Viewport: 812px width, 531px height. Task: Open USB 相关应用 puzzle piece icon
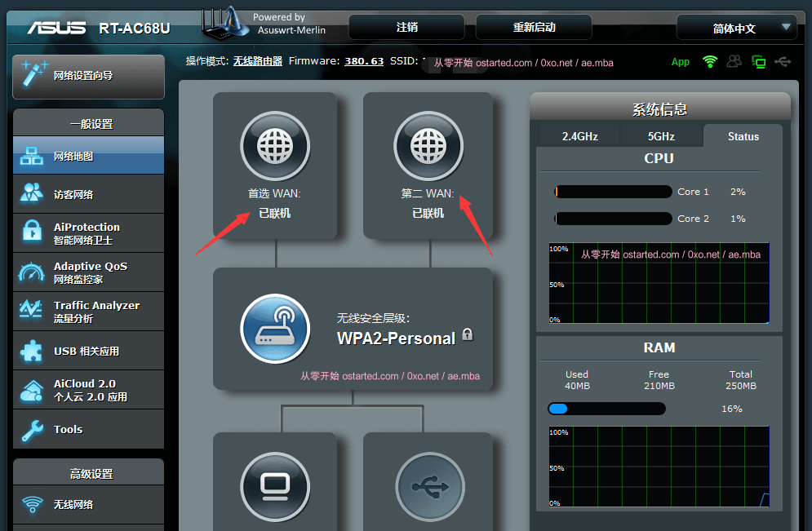coord(31,351)
